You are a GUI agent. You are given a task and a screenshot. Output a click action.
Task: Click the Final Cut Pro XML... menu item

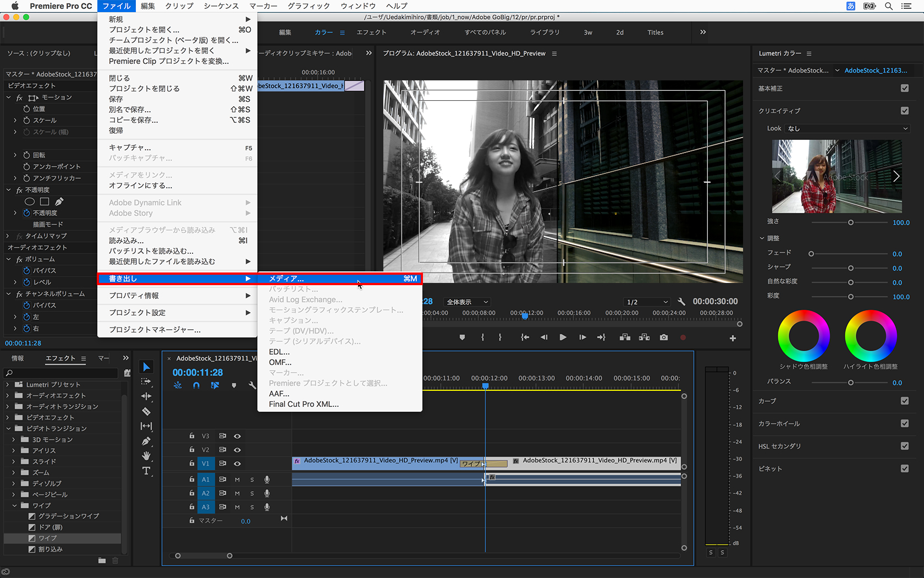304,404
